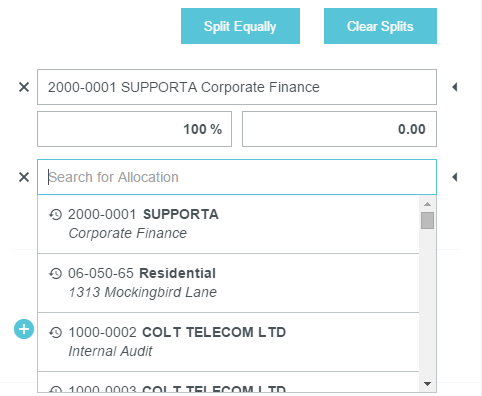Click the history icon beside 06-050-65 Residential
The height and width of the screenshot is (396, 482).
pyautogui.click(x=55, y=273)
